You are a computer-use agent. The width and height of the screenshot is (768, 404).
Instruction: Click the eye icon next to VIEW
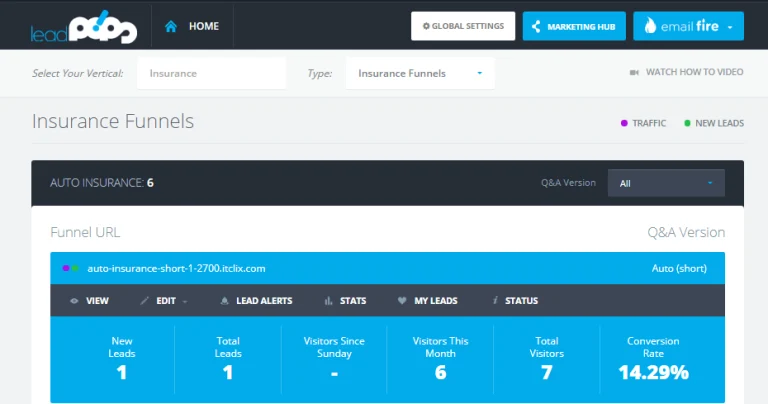coord(74,301)
